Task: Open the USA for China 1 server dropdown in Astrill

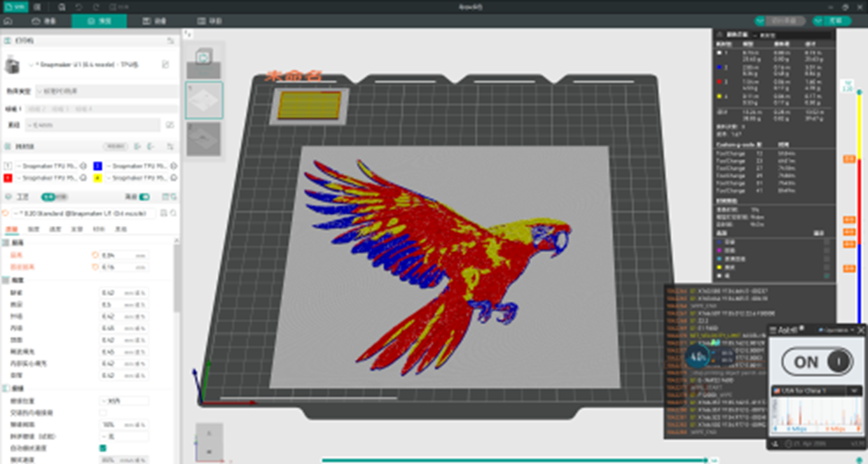Action: pos(855,392)
